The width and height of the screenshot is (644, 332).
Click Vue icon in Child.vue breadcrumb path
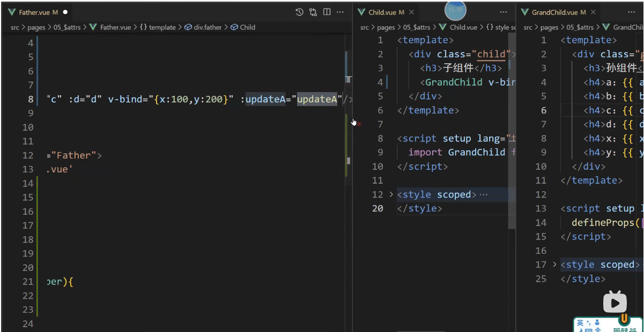point(443,27)
